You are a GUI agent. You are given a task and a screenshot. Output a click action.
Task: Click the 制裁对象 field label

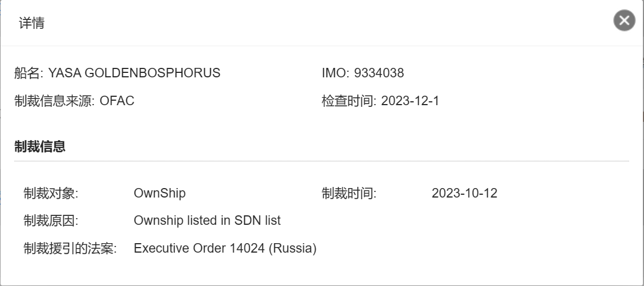51,193
